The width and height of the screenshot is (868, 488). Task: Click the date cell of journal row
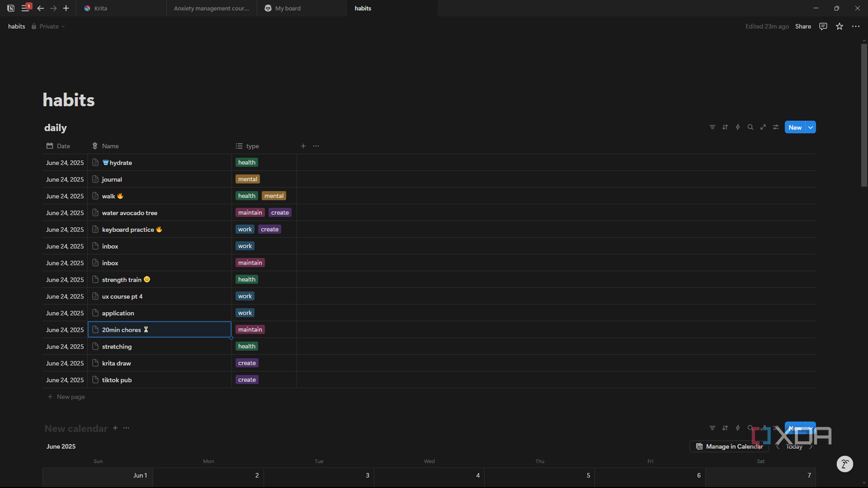coord(65,180)
